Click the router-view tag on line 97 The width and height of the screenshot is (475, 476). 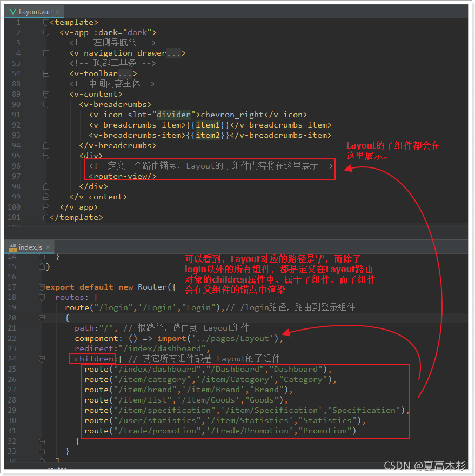(x=123, y=176)
